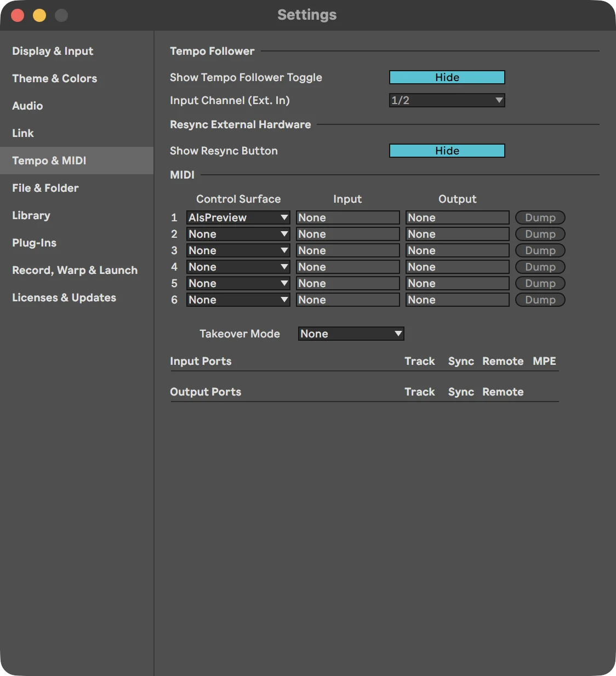Click the Input Ports header label

(x=201, y=361)
